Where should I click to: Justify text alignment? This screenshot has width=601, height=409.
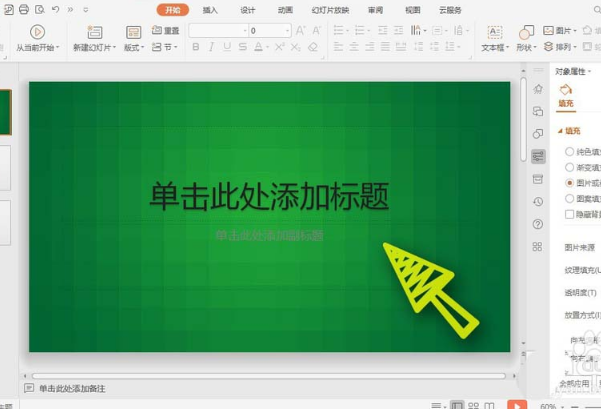[x=385, y=47]
